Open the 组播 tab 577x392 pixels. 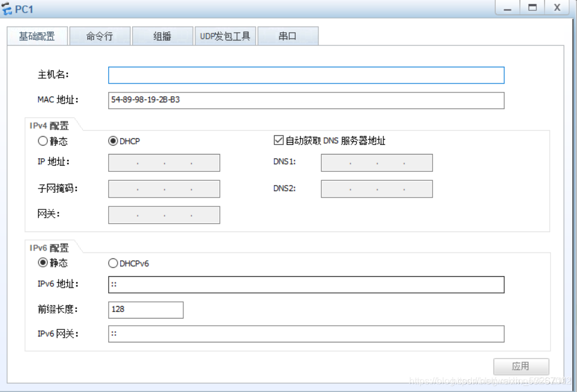click(x=162, y=36)
